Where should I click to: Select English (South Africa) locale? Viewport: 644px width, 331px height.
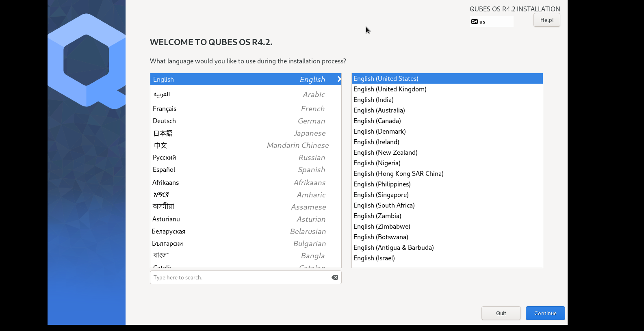coord(447,205)
